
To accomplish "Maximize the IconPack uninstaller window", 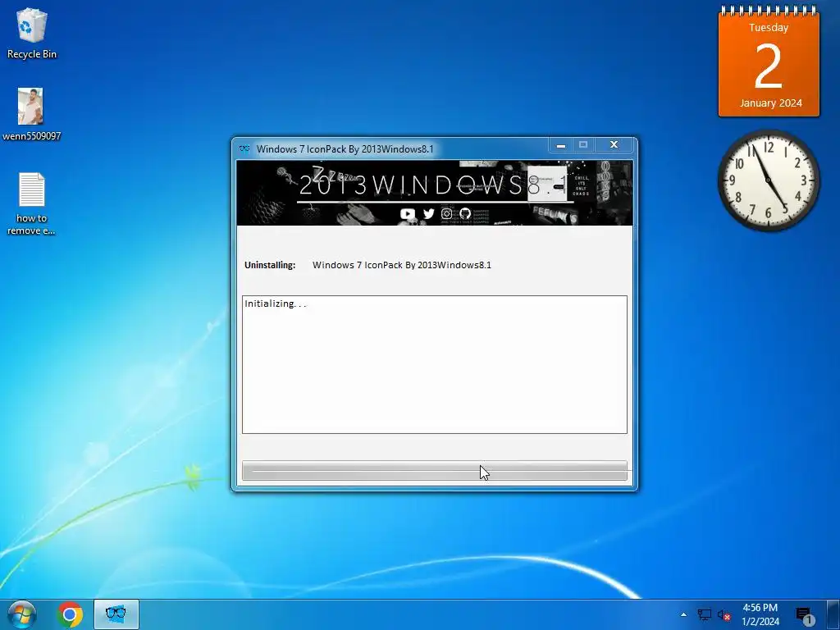I will tap(583, 144).
